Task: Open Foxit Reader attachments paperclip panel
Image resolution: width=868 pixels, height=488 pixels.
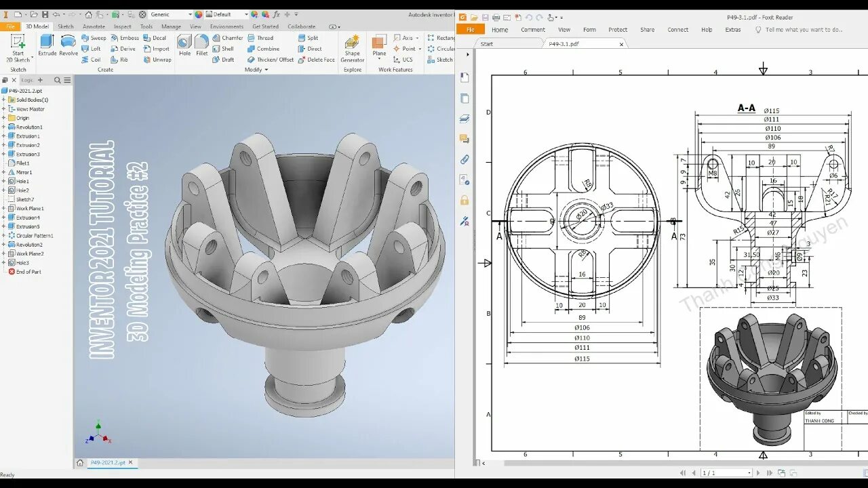Action: [465, 160]
